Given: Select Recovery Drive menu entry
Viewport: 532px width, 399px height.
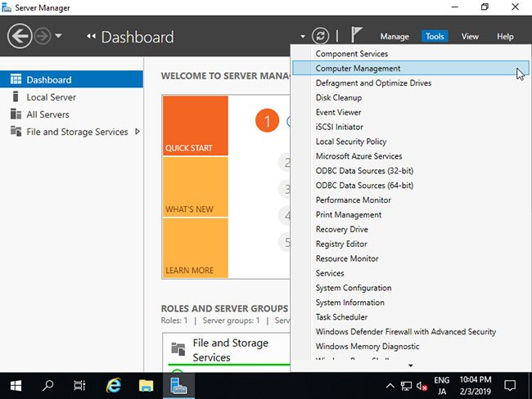Looking at the screenshot, I should [x=411, y=229].
